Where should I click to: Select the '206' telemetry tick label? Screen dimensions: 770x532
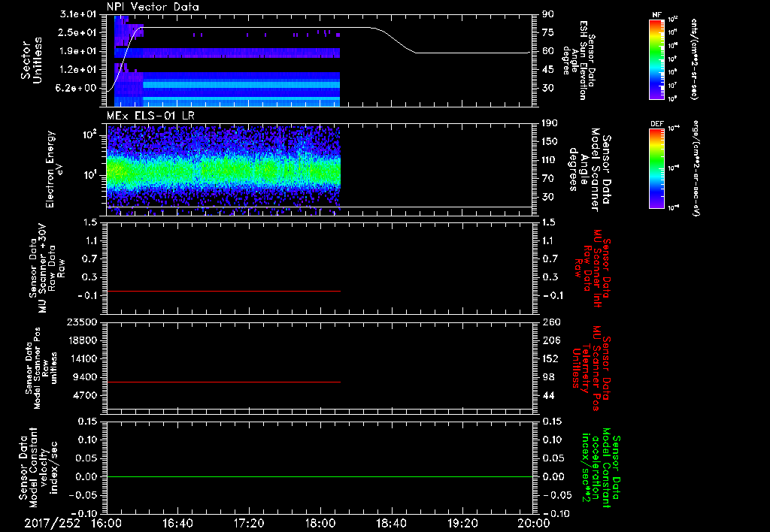(550, 340)
